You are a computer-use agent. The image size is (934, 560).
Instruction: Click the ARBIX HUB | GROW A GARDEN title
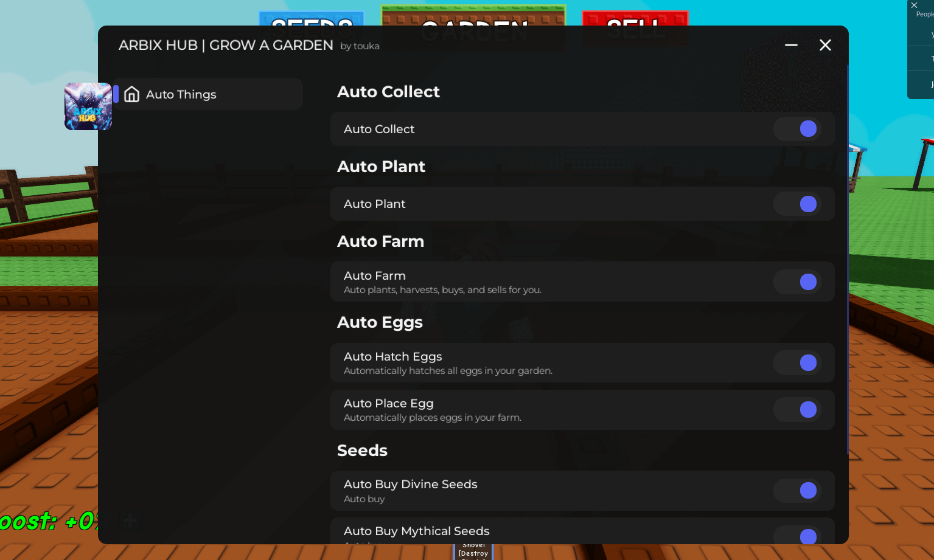pyautogui.click(x=226, y=45)
